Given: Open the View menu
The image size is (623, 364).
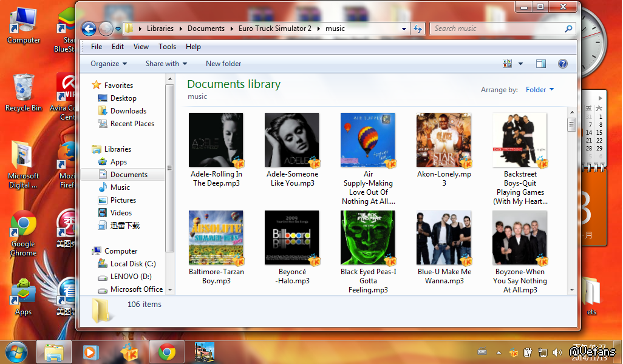Looking at the screenshot, I should click(x=141, y=47).
